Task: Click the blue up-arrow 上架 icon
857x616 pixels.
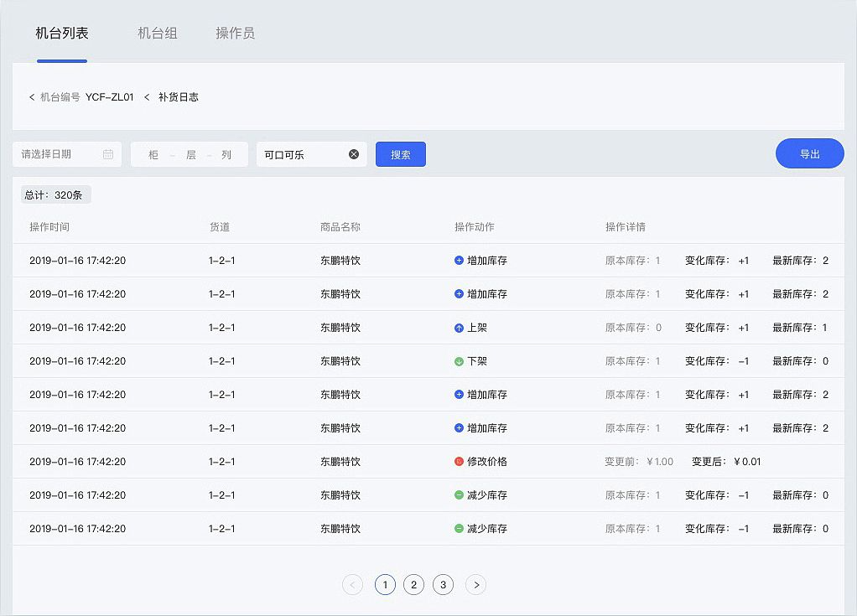Action: [459, 328]
